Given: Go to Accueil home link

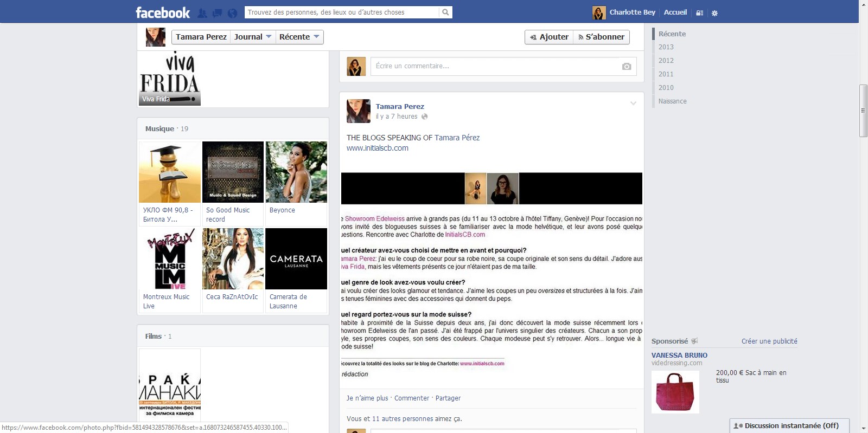Looking at the screenshot, I should (x=675, y=12).
